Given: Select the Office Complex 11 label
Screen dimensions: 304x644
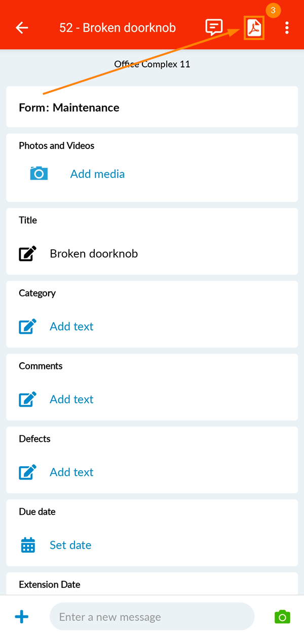Looking at the screenshot, I should point(152,64).
